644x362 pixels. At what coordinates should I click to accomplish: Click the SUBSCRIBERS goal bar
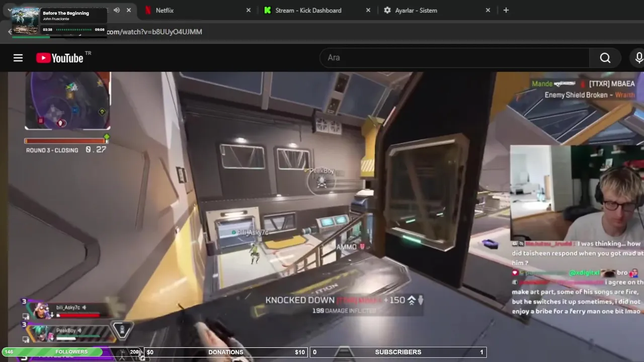[x=398, y=352]
